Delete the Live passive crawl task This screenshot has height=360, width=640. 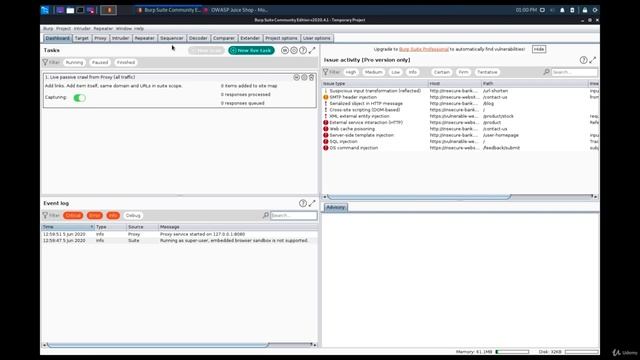pos(311,77)
